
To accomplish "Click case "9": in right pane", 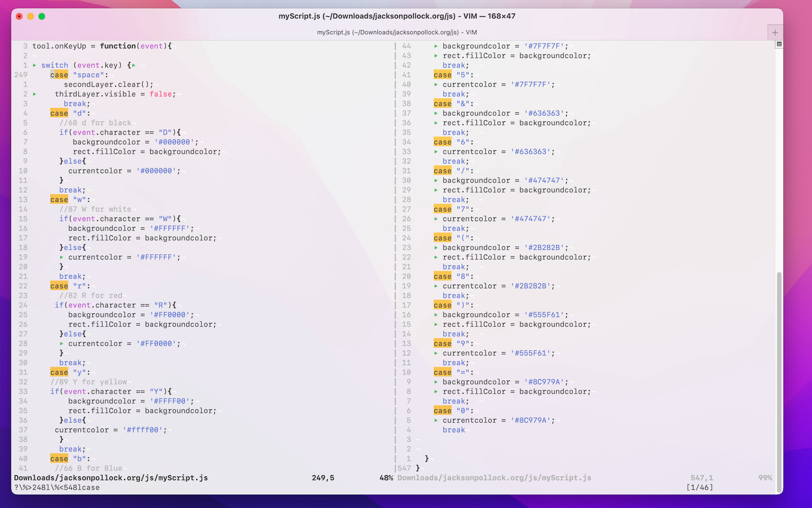I will click(x=453, y=343).
